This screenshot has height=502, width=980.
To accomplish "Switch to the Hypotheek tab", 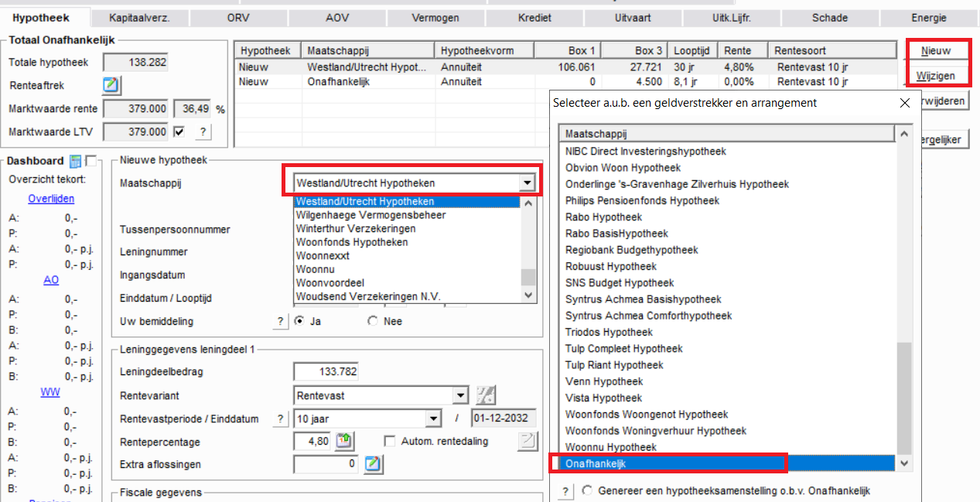I will [x=42, y=18].
